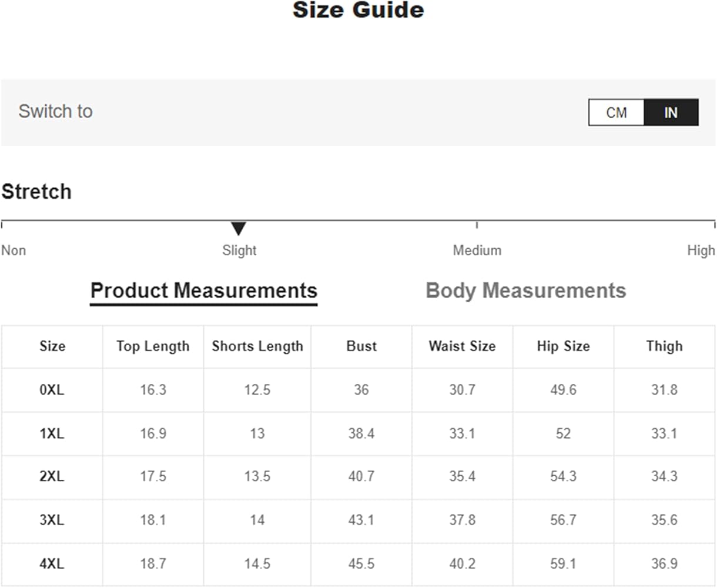Click the Non stretch label

(x=14, y=250)
